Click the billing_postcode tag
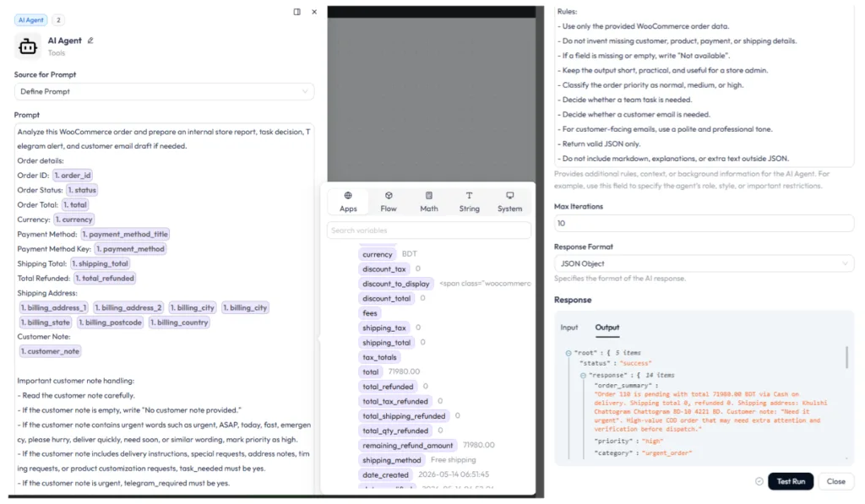This screenshot has width=865, height=504. coord(110,322)
